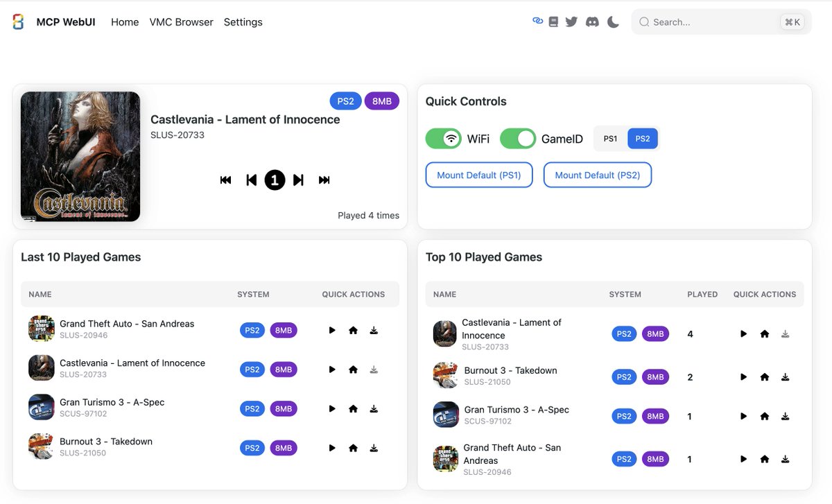Play Burnout 3 in Top 10 list
The height and width of the screenshot is (504, 832).
coord(743,377)
